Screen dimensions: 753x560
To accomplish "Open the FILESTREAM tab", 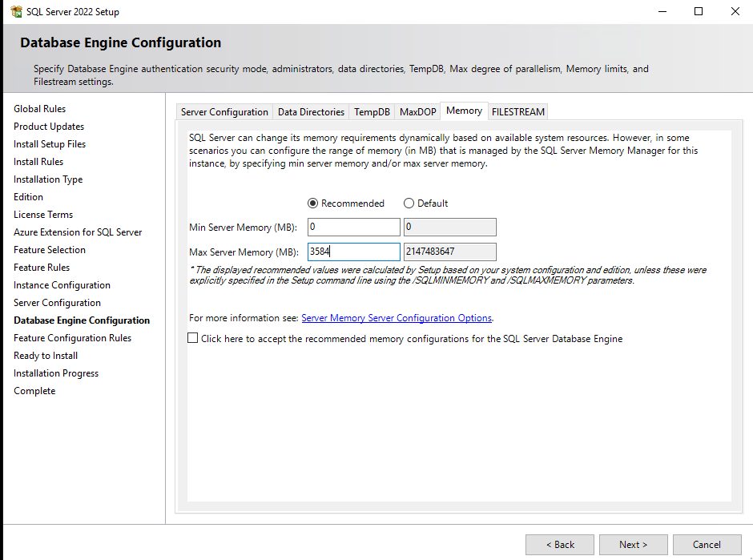I will 518,112.
